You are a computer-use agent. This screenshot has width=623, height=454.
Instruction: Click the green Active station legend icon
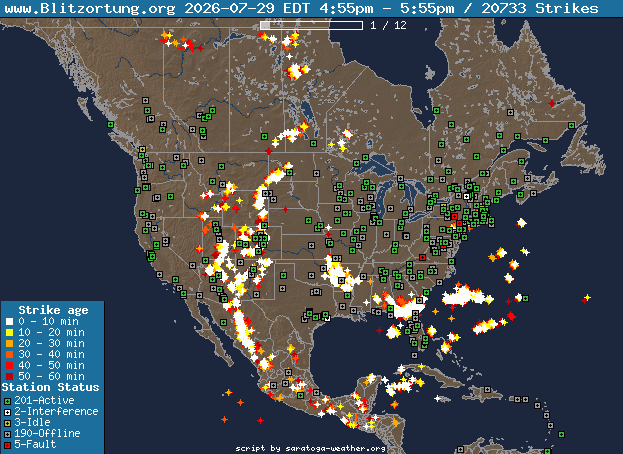tap(7, 401)
